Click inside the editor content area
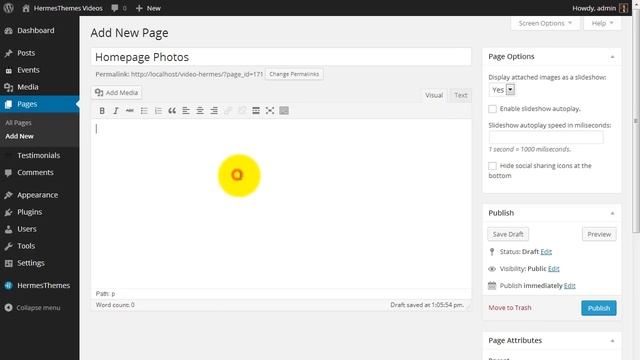The height and width of the screenshot is (360, 640). tap(281, 203)
